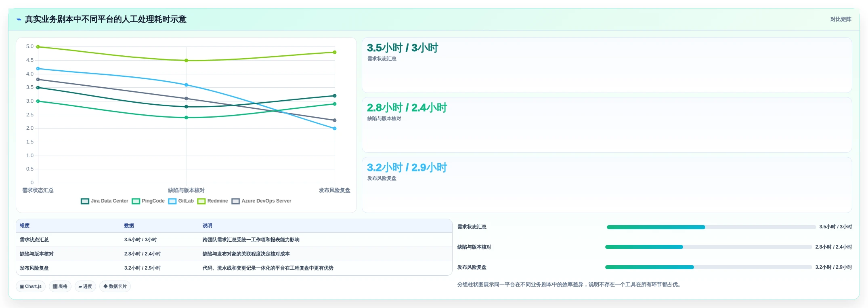Click the Chart.js tag chip
The image size is (868, 308).
(31, 286)
